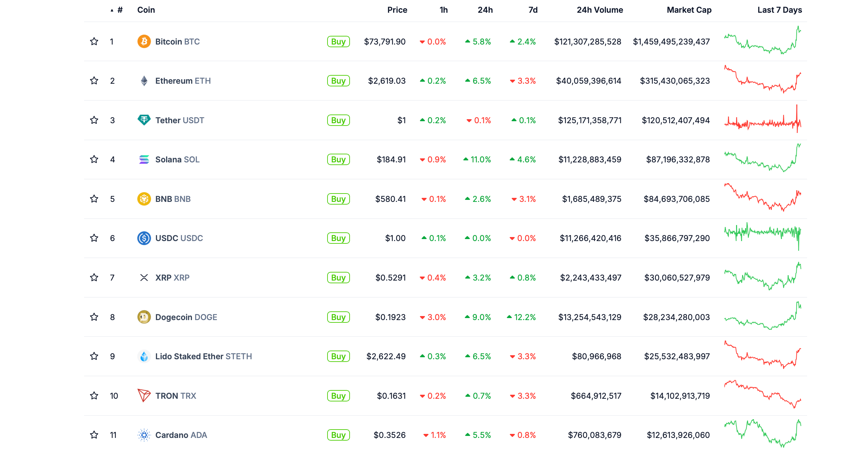Favorite Bitcoin with its star
The height and width of the screenshot is (454, 868).
pyautogui.click(x=94, y=42)
